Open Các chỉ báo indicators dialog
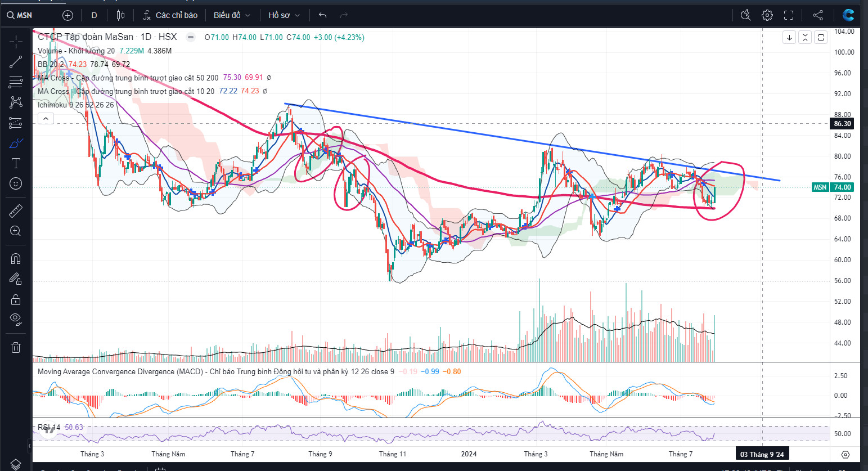The image size is (868, 471). [x=170, y=15]
